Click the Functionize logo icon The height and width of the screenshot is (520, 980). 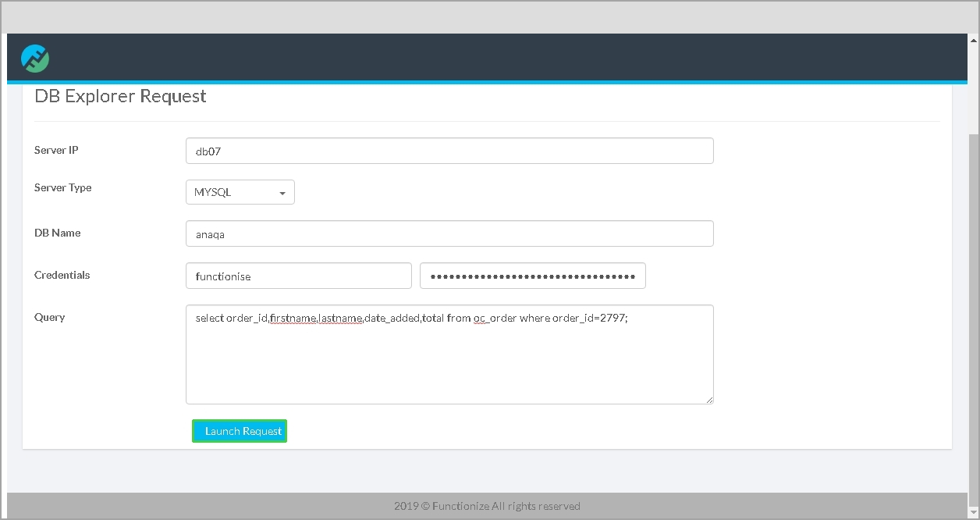(x=35, y=59)
